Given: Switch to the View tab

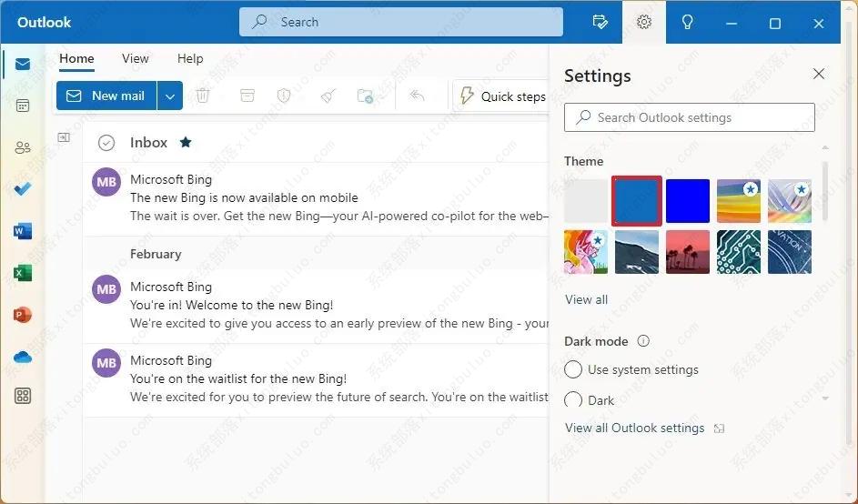Looking at the screenshot, I should tap(136, 58).
